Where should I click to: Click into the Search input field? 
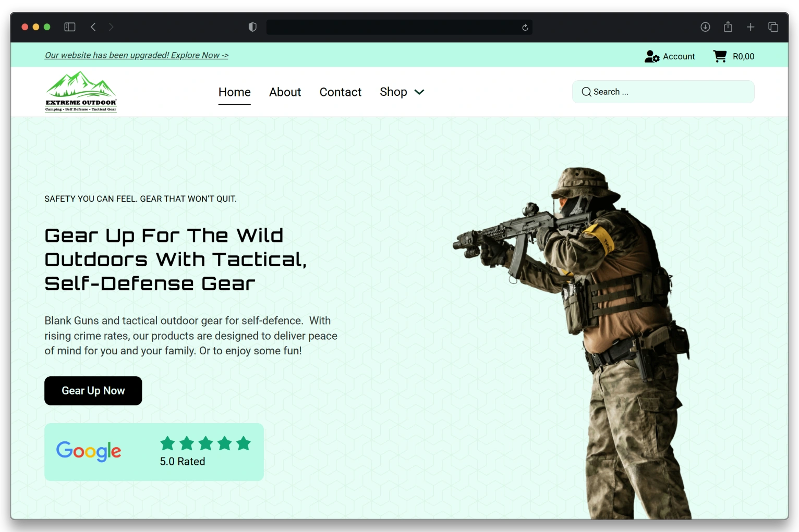(x=668, y=92)
